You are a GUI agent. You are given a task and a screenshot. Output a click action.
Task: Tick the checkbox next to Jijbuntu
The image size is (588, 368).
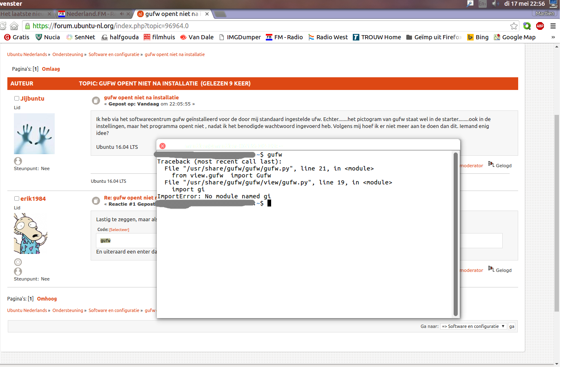click(17, 98)
